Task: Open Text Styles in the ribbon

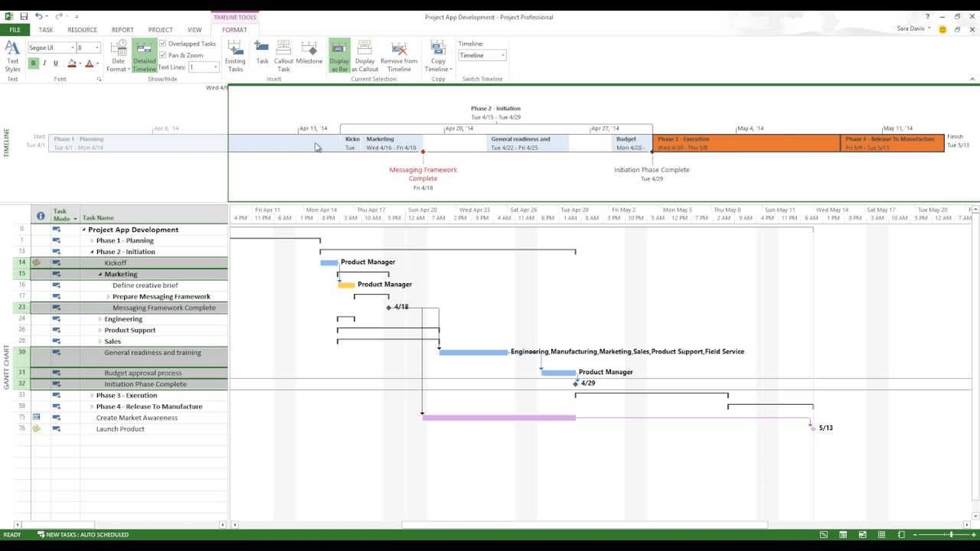Action: tap(12, 56)
